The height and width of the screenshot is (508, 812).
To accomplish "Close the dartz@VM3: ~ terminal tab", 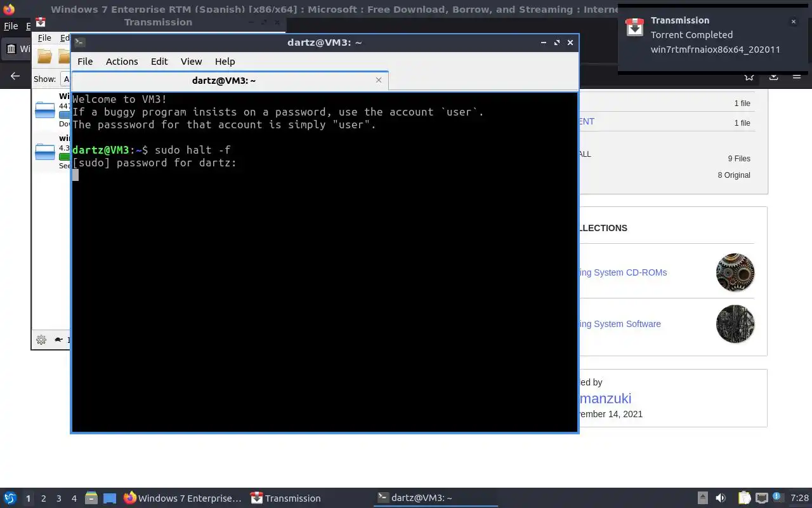I will [379, 80].
